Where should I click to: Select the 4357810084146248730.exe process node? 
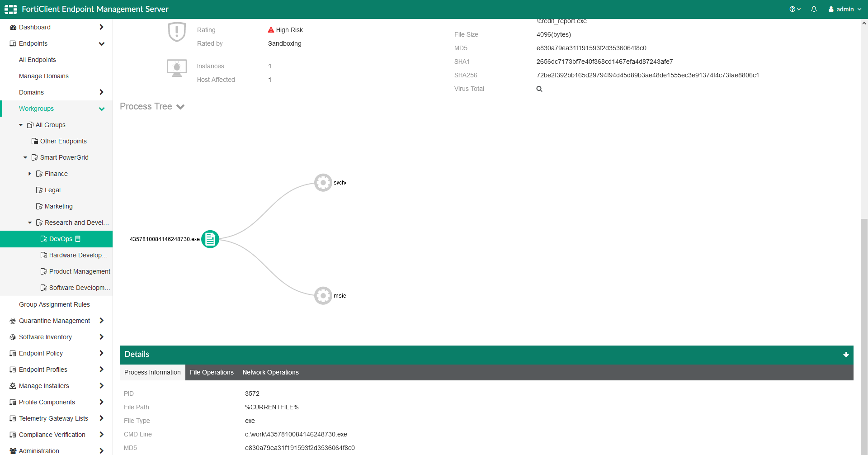click(x=210, y=239)
